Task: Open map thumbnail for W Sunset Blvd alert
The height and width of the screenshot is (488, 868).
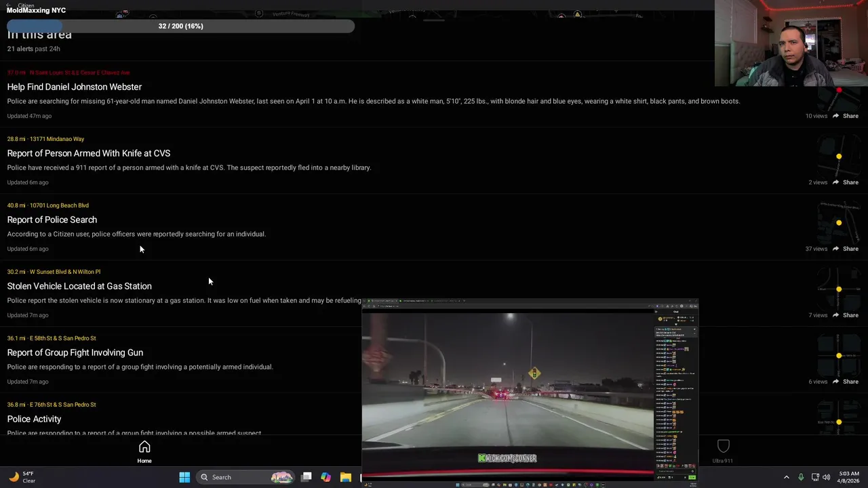Action: (x=839, y=289)
